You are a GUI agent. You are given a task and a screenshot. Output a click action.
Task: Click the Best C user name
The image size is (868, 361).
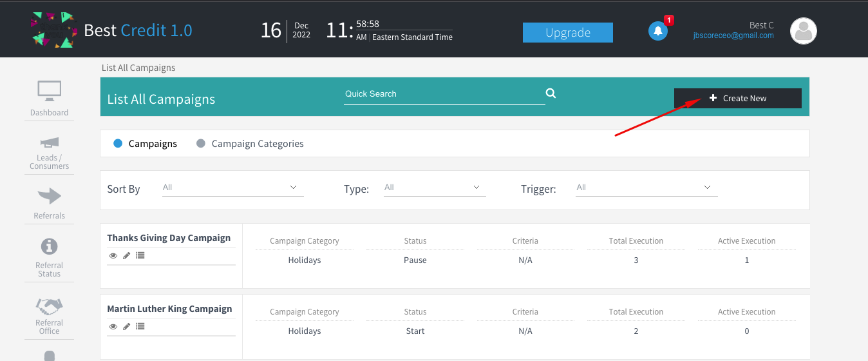[x=762, y=25]
